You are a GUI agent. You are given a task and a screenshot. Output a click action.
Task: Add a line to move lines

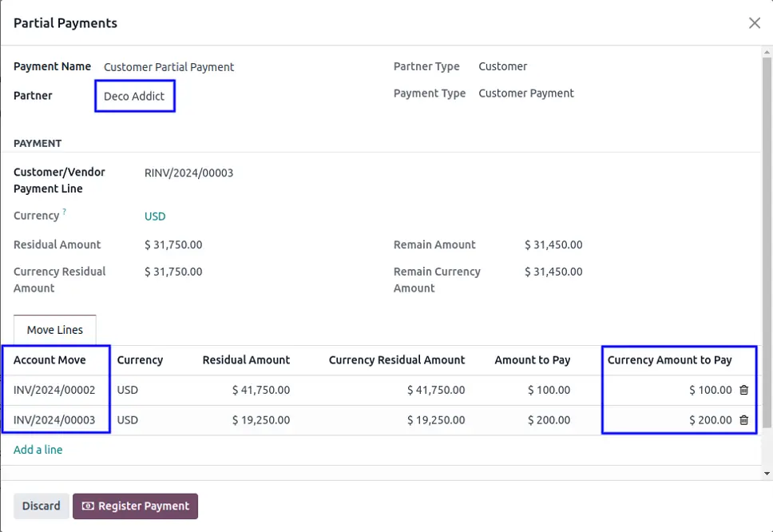coord(38,450)
